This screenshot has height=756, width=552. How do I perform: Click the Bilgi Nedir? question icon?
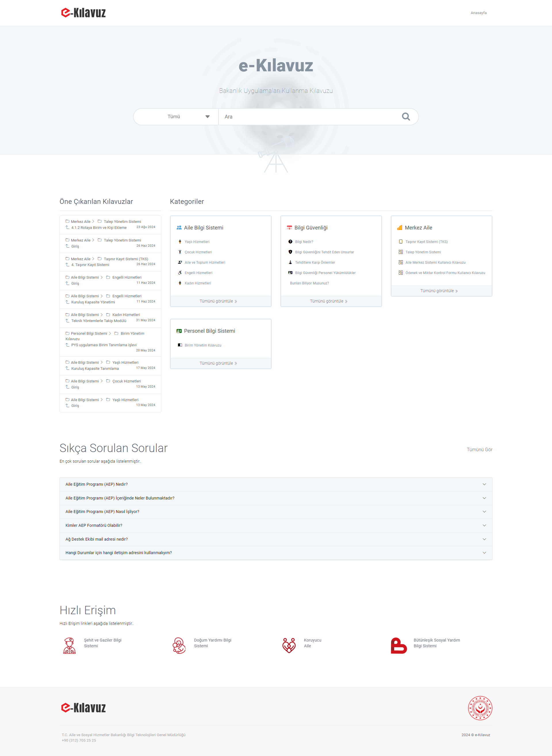pos(290,242)
